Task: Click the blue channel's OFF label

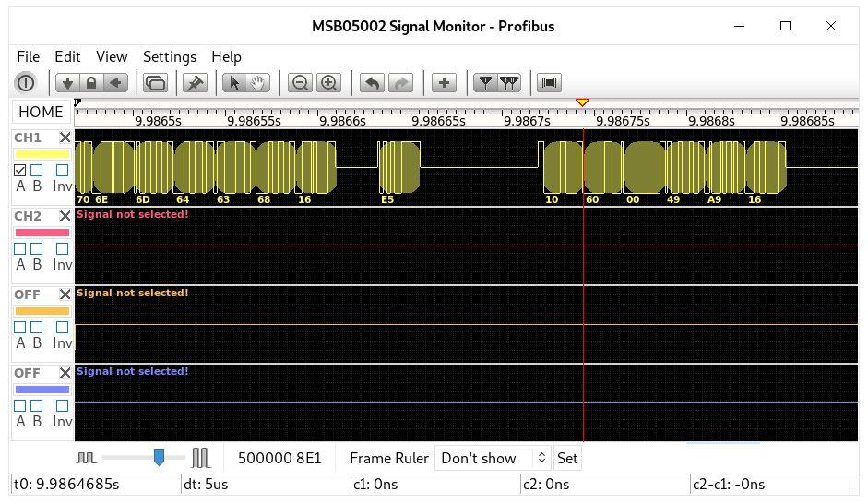Action: click(x=27, y=373)
